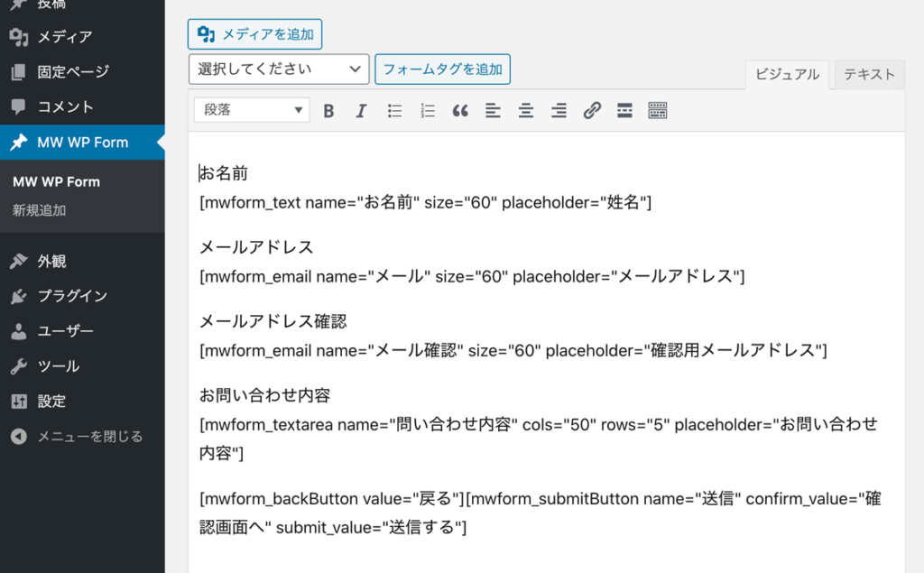The image size is (924, 573).
Task: Apply italic formatting
Action: pos(361,111)
